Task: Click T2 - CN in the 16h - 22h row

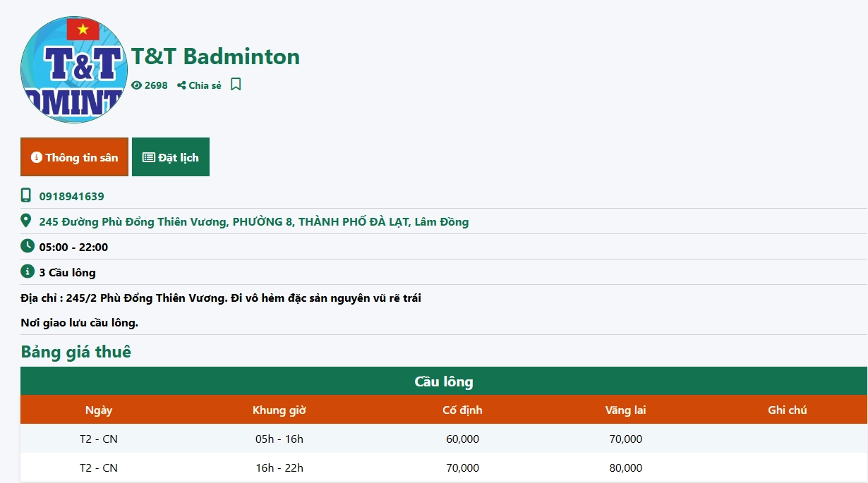Action: 99,467
